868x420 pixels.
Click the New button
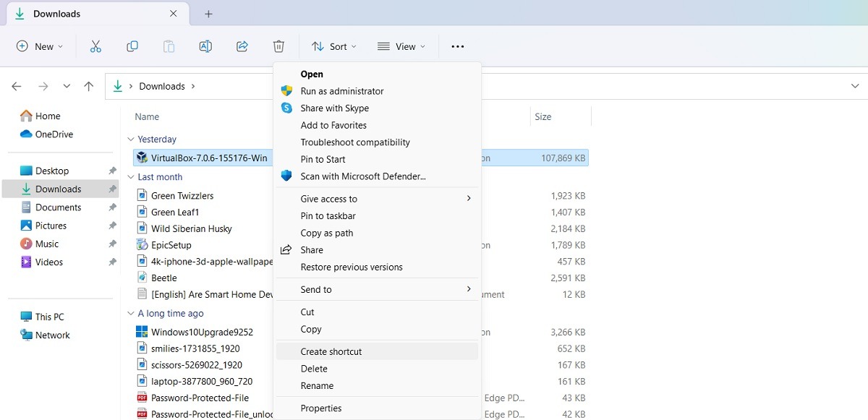pyautogui.click(x=39, y=46)
